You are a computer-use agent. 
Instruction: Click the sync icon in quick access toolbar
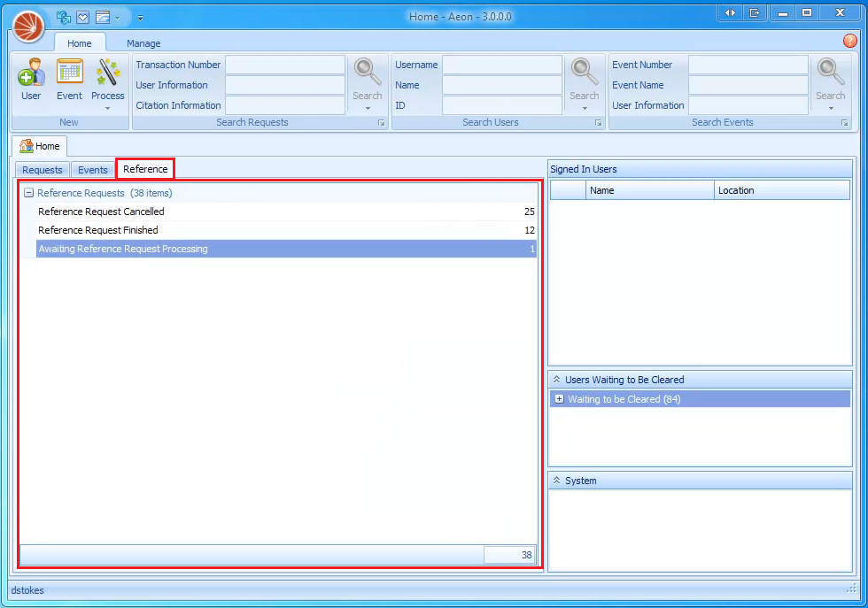point(62,16)
